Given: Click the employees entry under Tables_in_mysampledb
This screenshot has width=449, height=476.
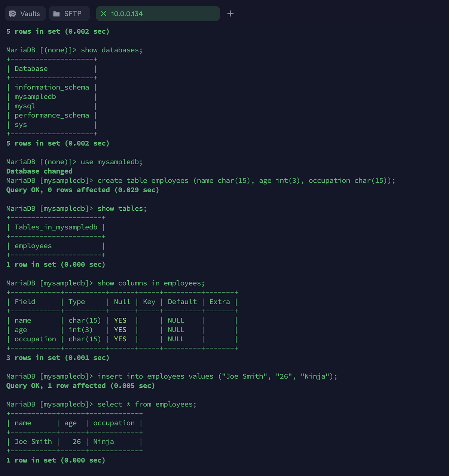Looking at the screenshot, I should 33,246.
